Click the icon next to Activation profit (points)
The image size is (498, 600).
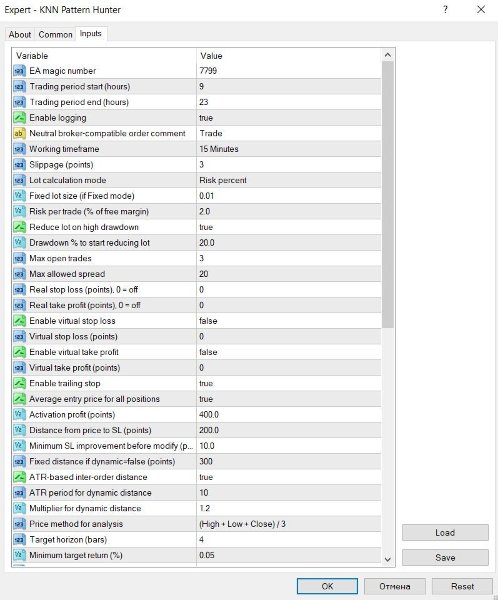pyautogui.click(x=19, y=414)
